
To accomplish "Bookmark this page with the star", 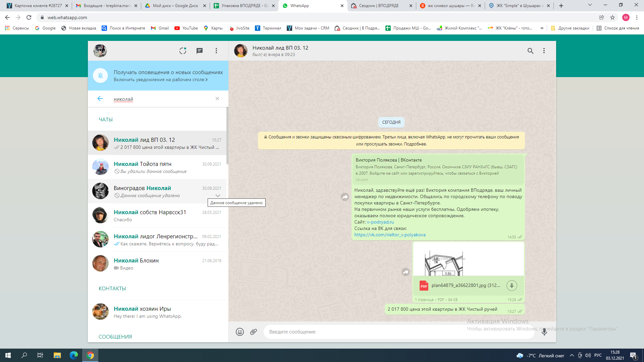I will click(612, 17).
